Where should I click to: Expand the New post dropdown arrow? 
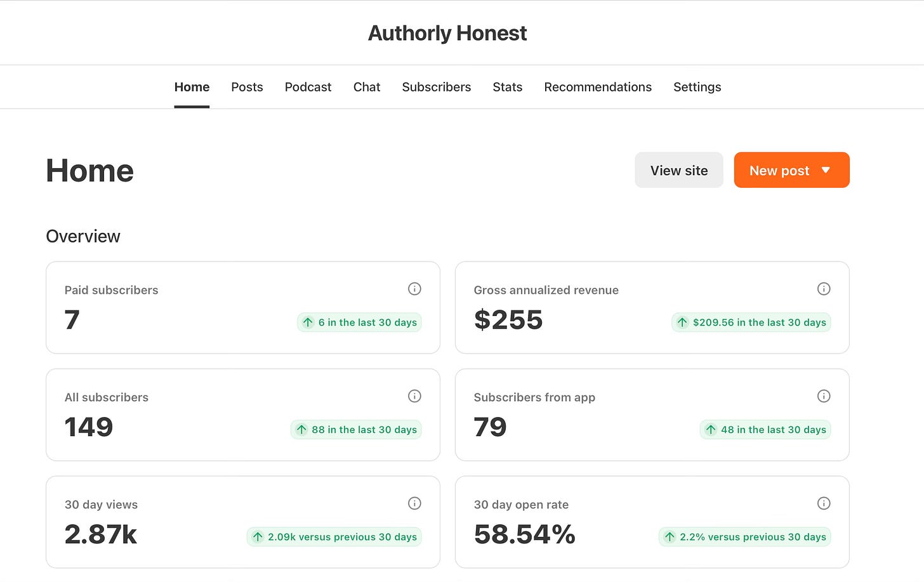pos(826,170)
